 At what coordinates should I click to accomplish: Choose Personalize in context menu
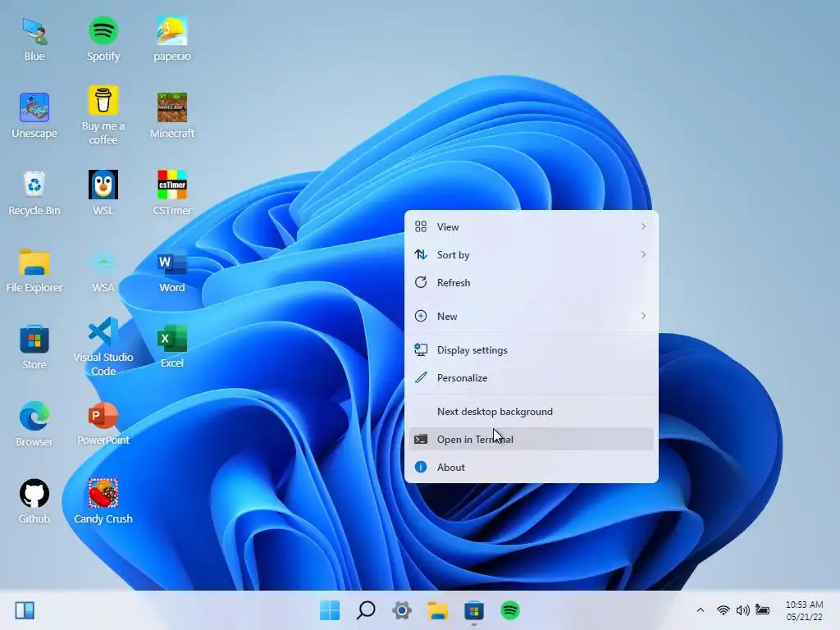[531, 377]
